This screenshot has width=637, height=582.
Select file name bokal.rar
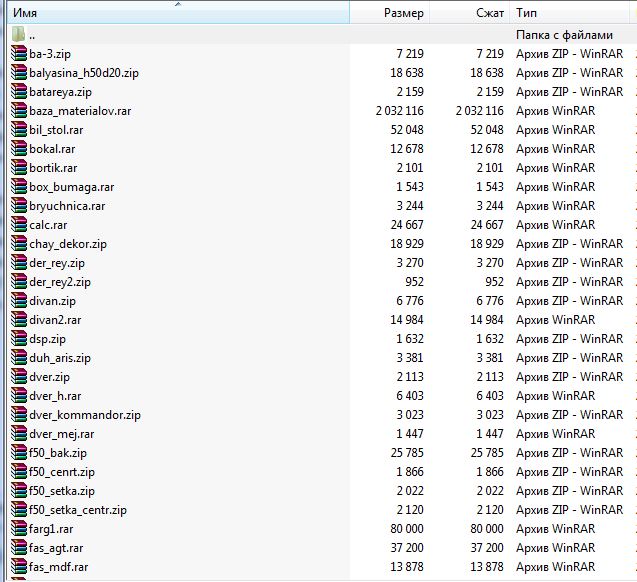52,149
